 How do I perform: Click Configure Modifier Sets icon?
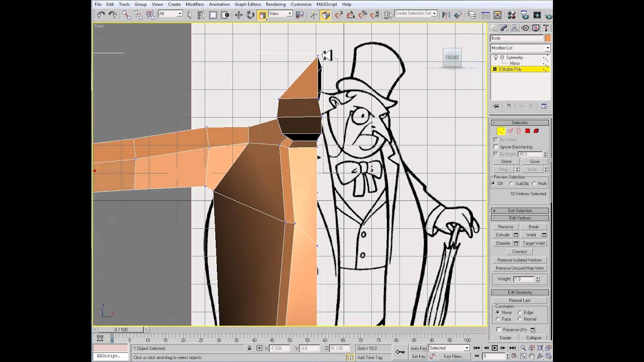(x=544, y=106)
